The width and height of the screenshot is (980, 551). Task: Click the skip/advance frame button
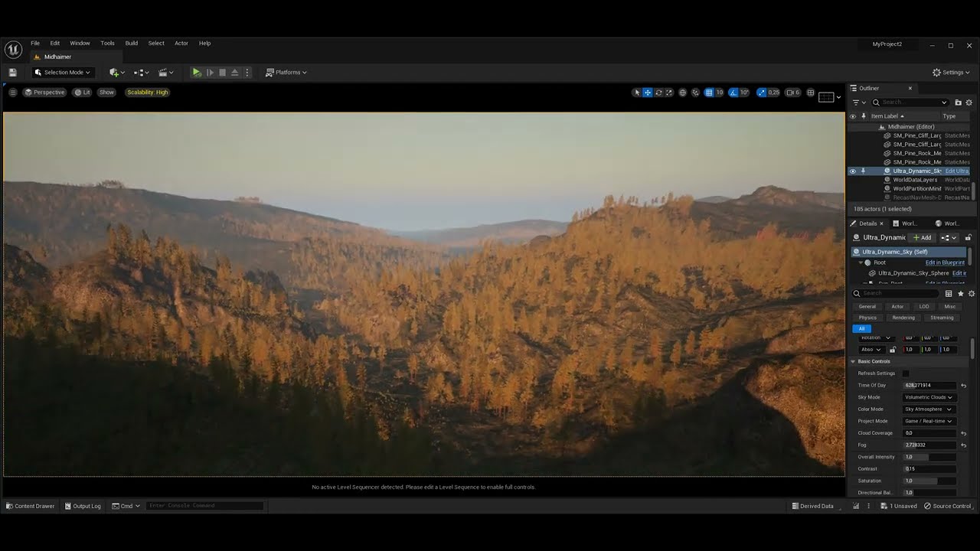click(210, 72)
